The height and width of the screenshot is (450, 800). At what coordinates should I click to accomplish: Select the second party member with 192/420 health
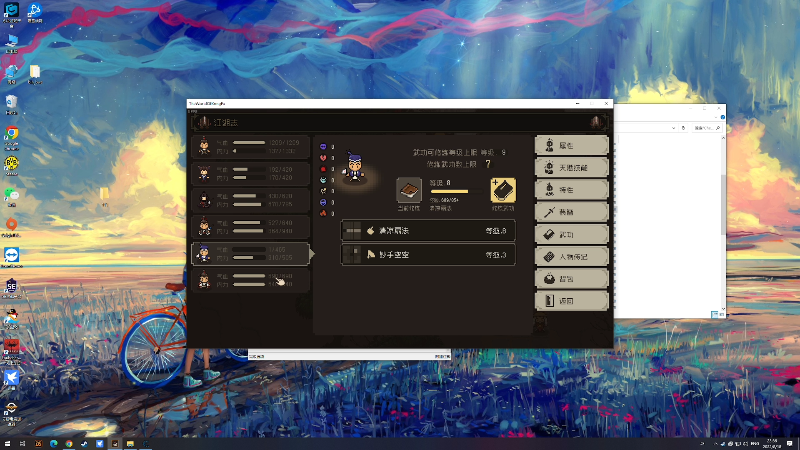(251, 173)
